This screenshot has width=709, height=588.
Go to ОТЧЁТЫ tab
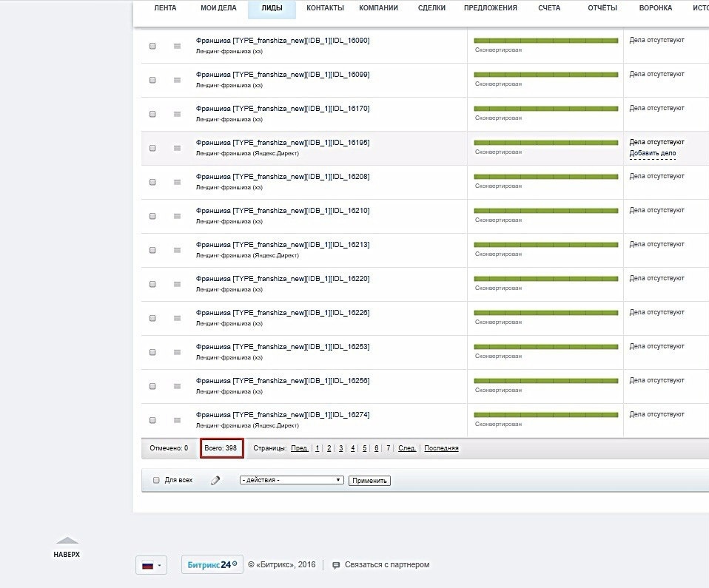point(602,7)
